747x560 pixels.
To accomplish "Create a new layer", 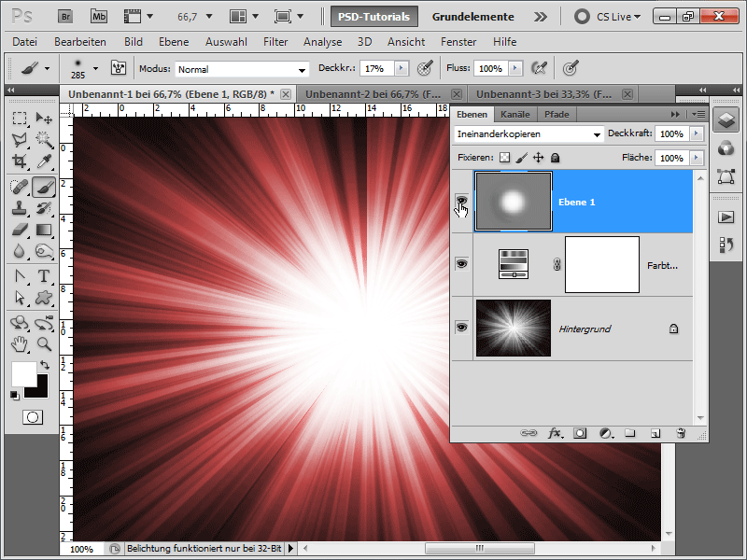I will (x=655, y=433).
